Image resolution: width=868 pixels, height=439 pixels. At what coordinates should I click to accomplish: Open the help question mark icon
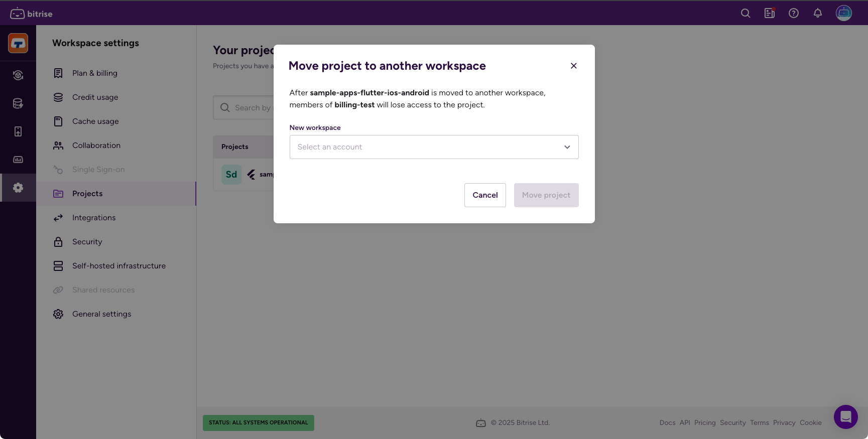click(x=794, y=14)
